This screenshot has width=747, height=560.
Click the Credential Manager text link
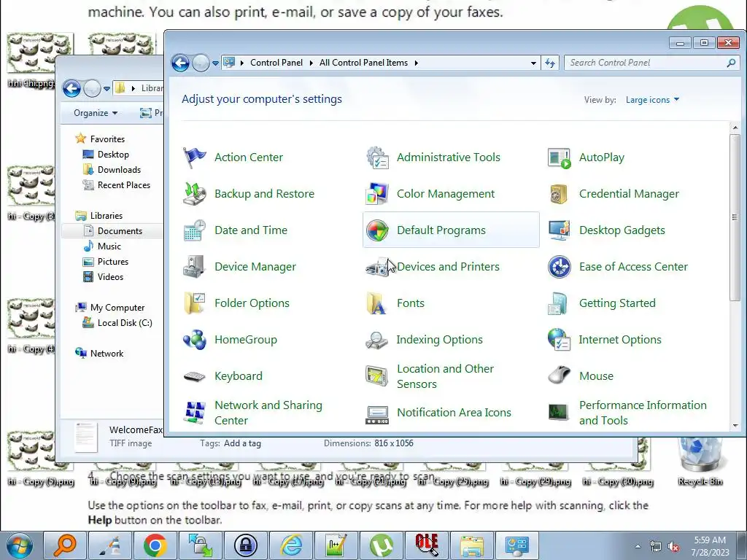pyautogui.click(x=629, y=194)
